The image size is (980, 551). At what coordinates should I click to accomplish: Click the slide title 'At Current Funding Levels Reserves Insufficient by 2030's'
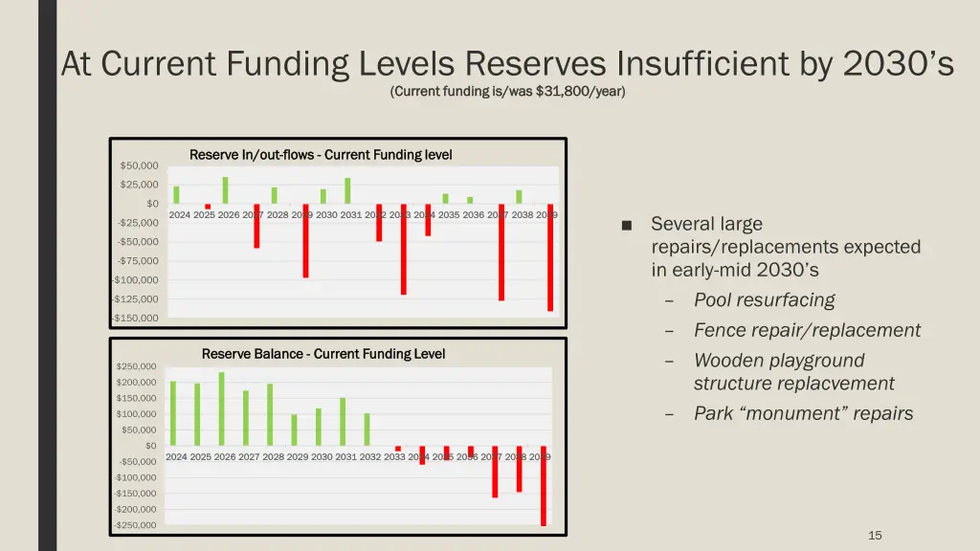507,64
